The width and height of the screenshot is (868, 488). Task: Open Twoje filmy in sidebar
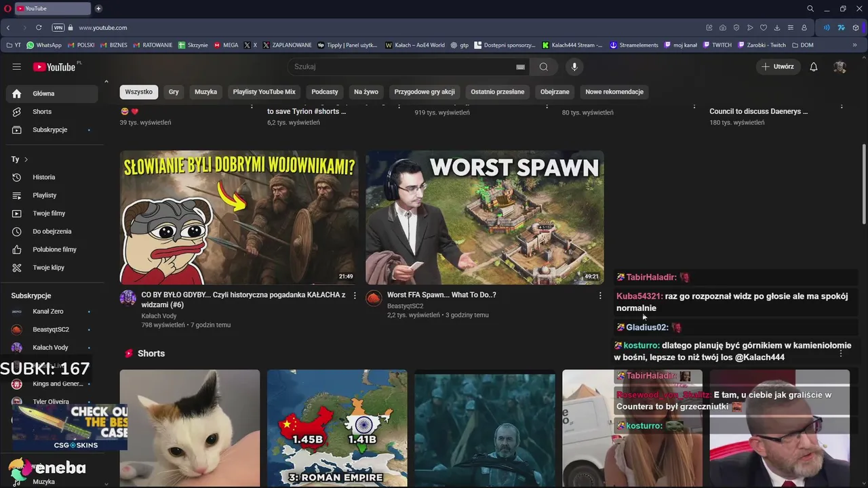[52, 213]
